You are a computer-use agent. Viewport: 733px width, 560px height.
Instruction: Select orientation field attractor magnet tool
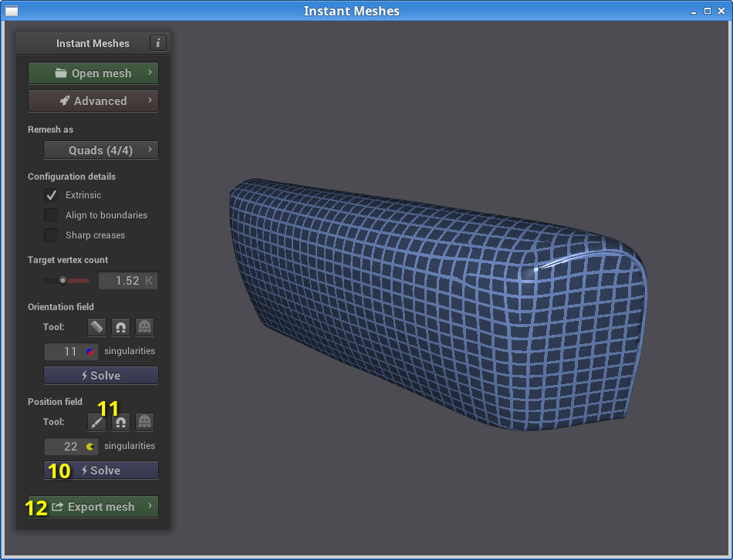(120, 327)
